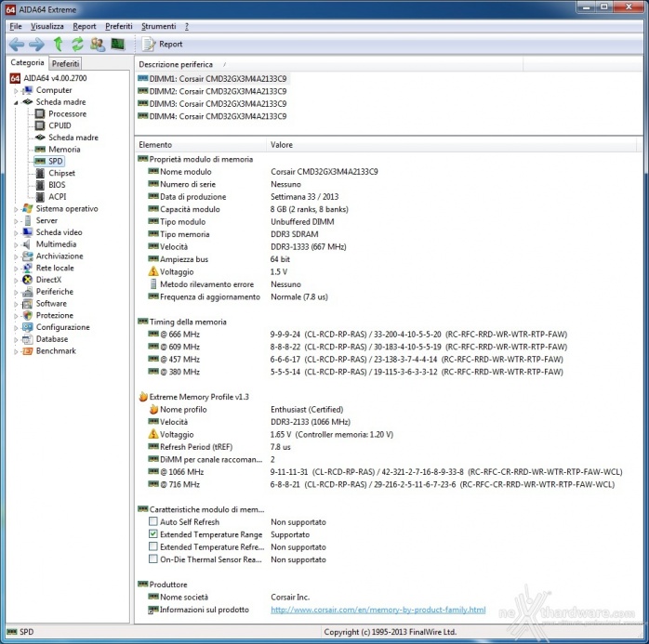Click the Voltaggio warning icon under Velocità DDR3-2133
Screen dimensions: 649x644
153,434
